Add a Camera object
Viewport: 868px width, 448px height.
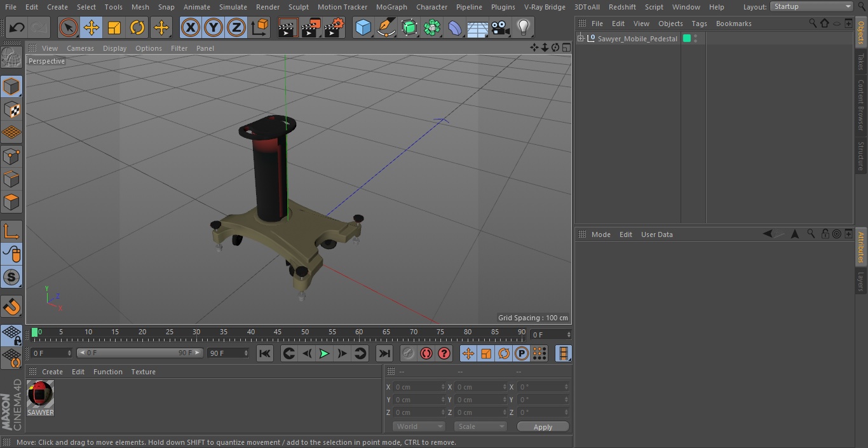point(501,27)
